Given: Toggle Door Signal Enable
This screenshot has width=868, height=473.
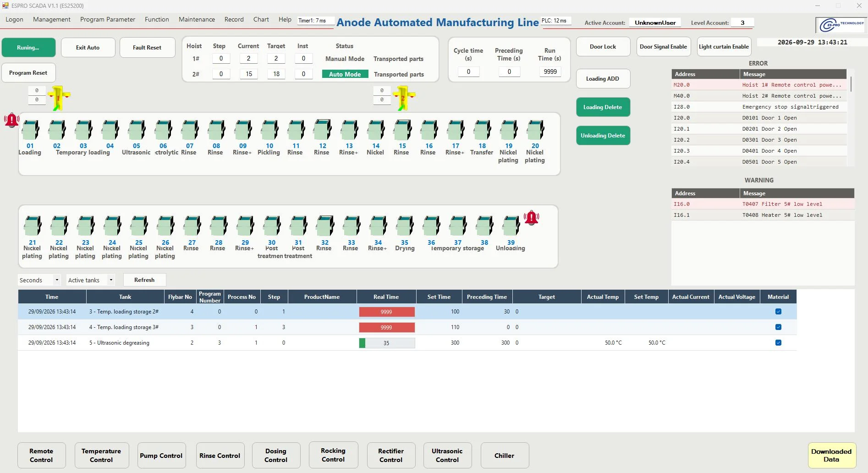Looking at the screenshot, I should pyautogui.click(x=663, y=47).
